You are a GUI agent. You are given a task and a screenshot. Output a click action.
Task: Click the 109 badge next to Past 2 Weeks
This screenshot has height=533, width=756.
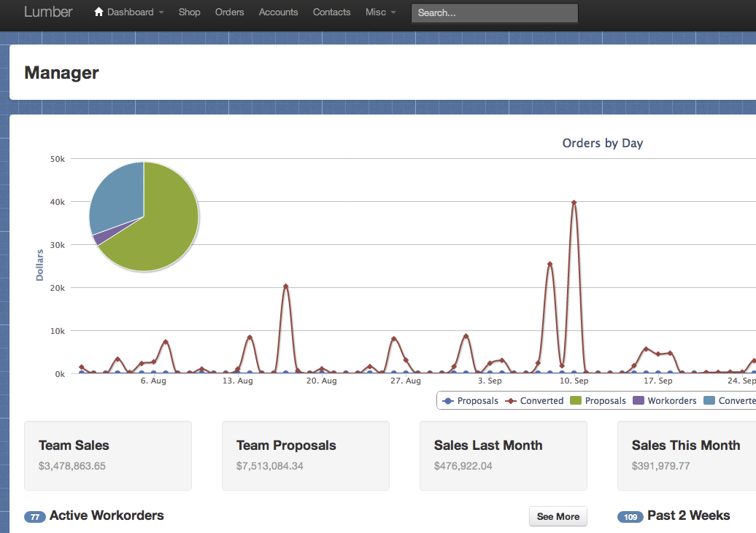(x=630, y=517)
